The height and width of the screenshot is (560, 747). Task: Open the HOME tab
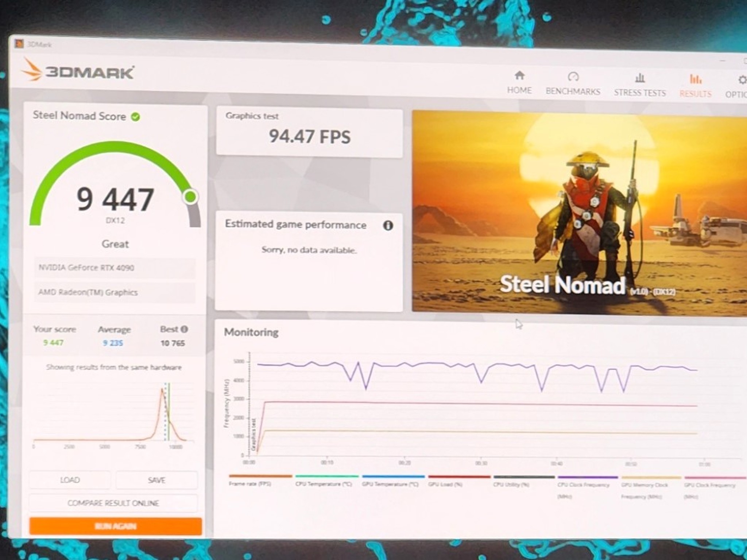click(519, 83)
